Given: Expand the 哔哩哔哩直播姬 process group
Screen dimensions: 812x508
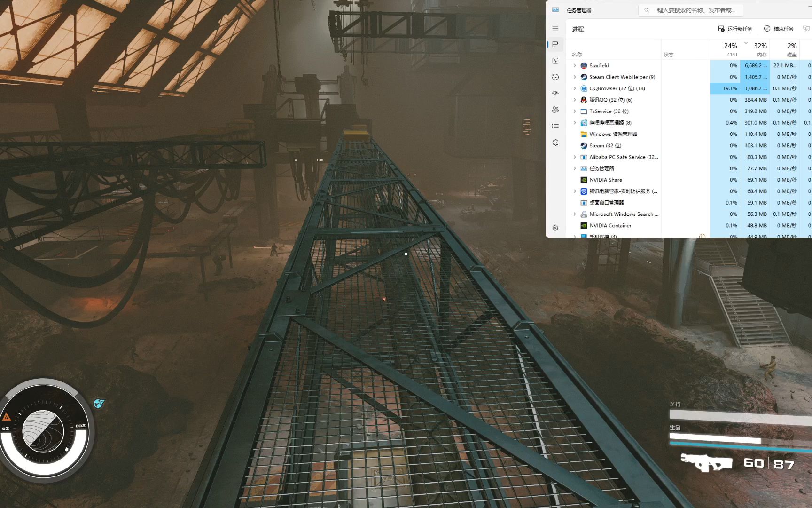Looking at the screenshot, I should [x=574, y=123].
